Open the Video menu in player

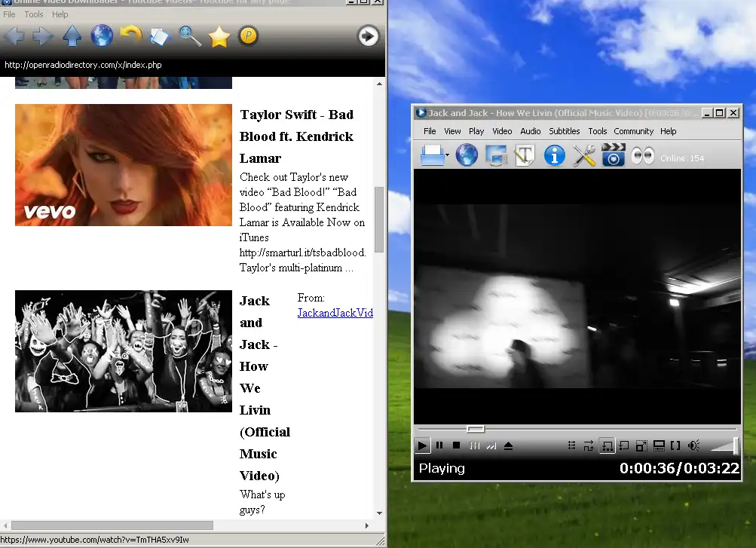click(x=502, y=131)
